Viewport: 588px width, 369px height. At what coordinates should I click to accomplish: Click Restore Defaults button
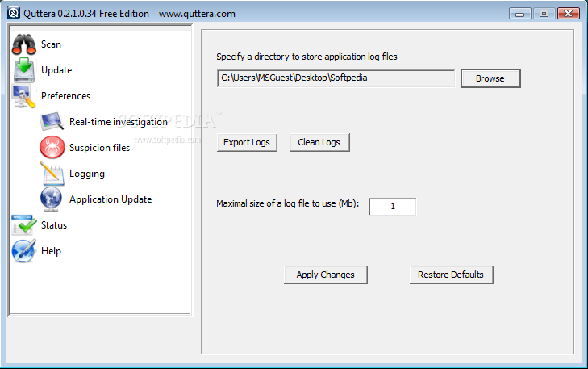tap(451, 275)
